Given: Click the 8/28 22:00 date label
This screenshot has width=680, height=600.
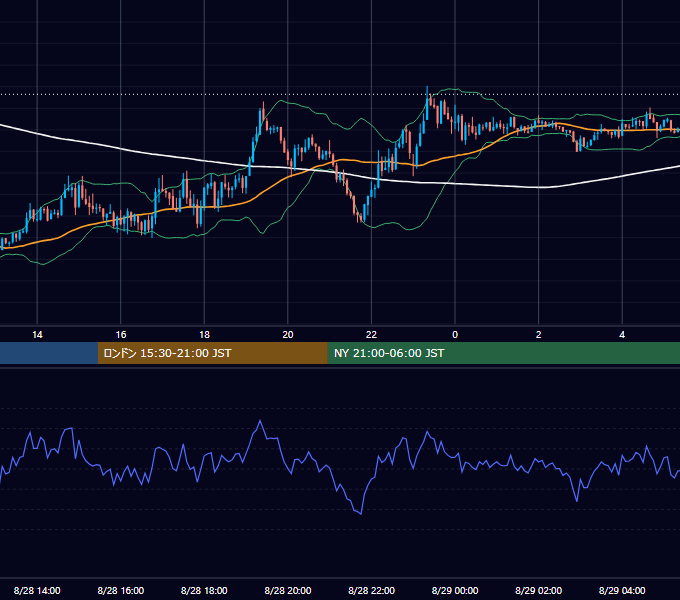Looking at the screenshot, I should click(x=371, y=590).
